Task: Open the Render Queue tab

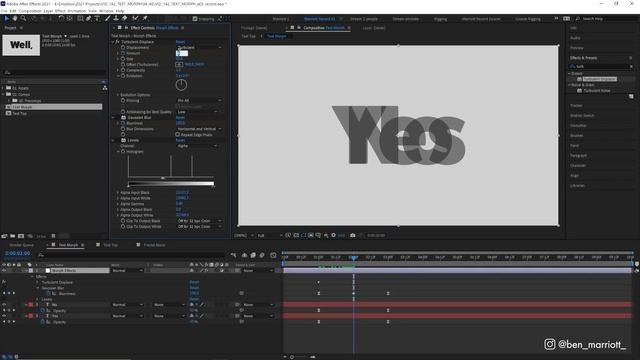Action: [21, 245]
